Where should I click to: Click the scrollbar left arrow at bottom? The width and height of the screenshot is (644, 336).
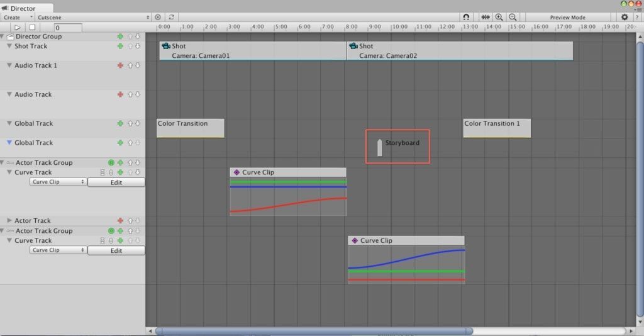[150, 331]
